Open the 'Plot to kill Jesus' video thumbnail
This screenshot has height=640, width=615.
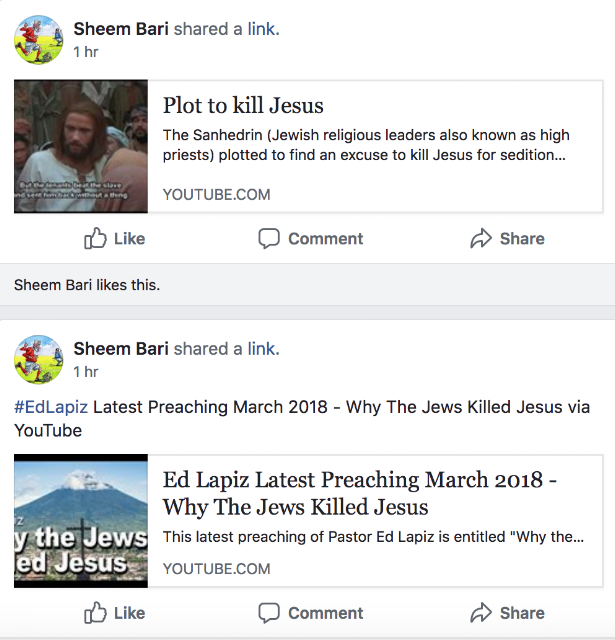pyautogui.click(x=81, y=147)
